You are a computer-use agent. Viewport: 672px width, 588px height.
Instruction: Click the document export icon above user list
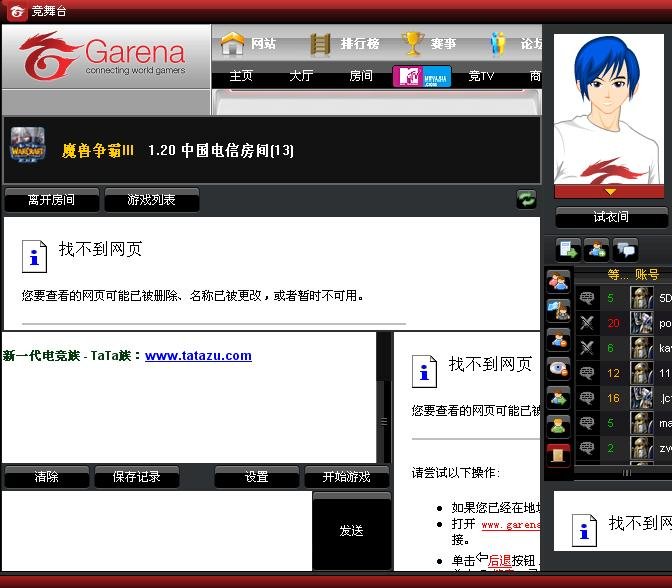[568, 249]
